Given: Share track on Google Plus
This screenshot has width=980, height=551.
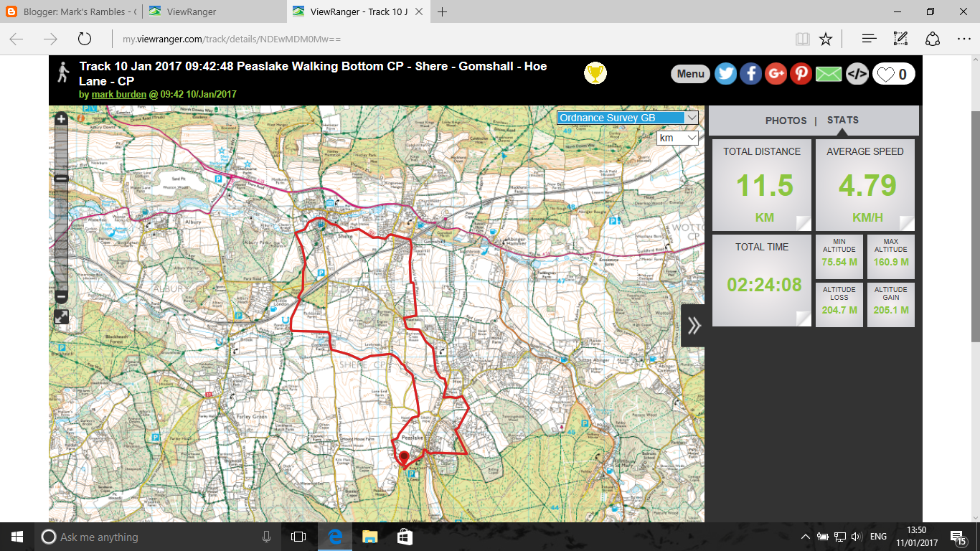Looking at the screenshot, I should click(776, 74).
